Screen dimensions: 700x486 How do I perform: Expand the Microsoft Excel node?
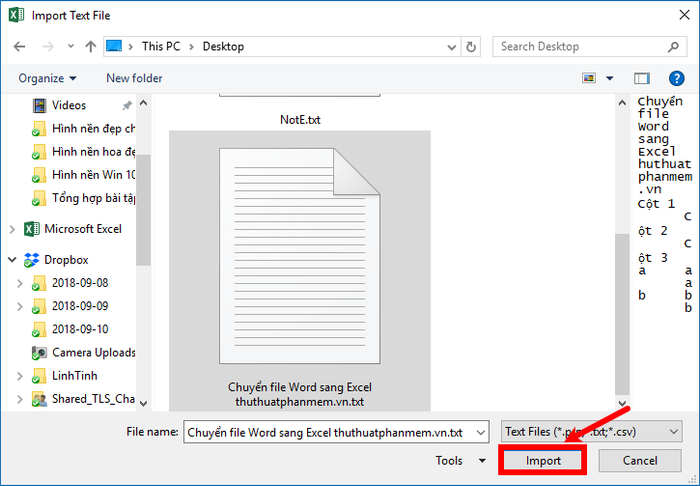tap(12, 229)
